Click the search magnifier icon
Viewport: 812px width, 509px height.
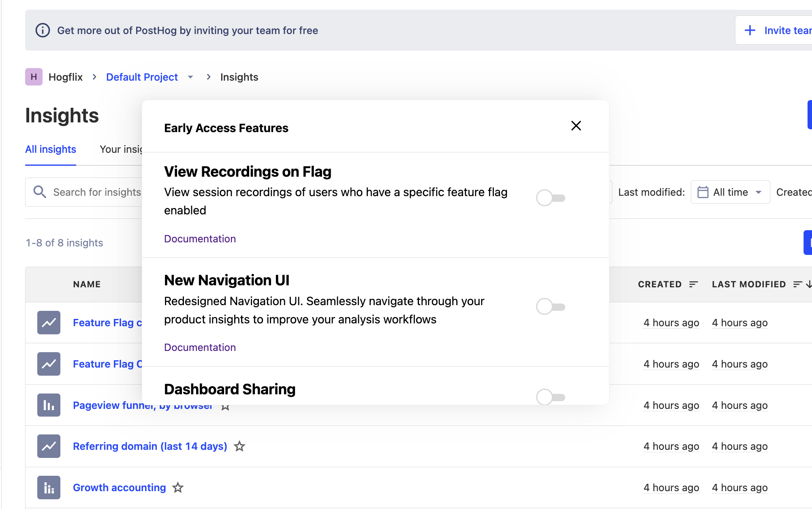(x=40, y=192)
